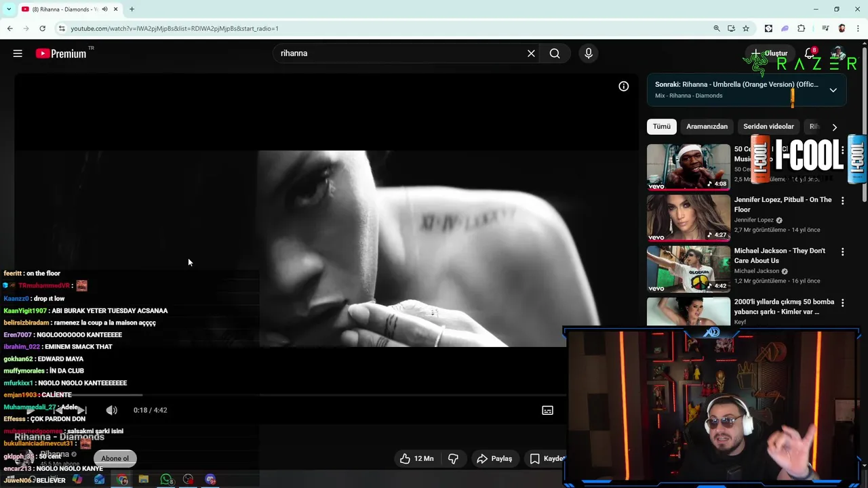Viewport: 868px width, 488px height.
Task: Open Michael Jackson video thumbnail
Action: [x=688, y=269]
